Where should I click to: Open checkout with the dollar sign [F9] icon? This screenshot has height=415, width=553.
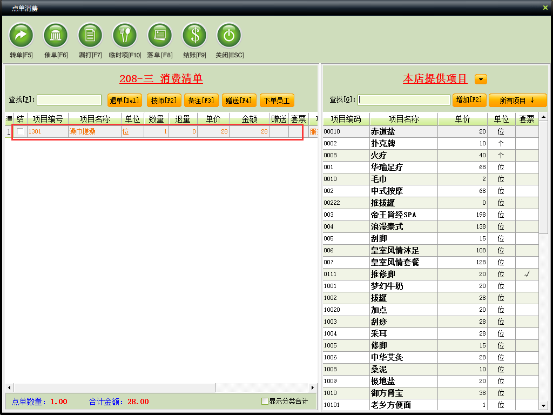[194, 35]
